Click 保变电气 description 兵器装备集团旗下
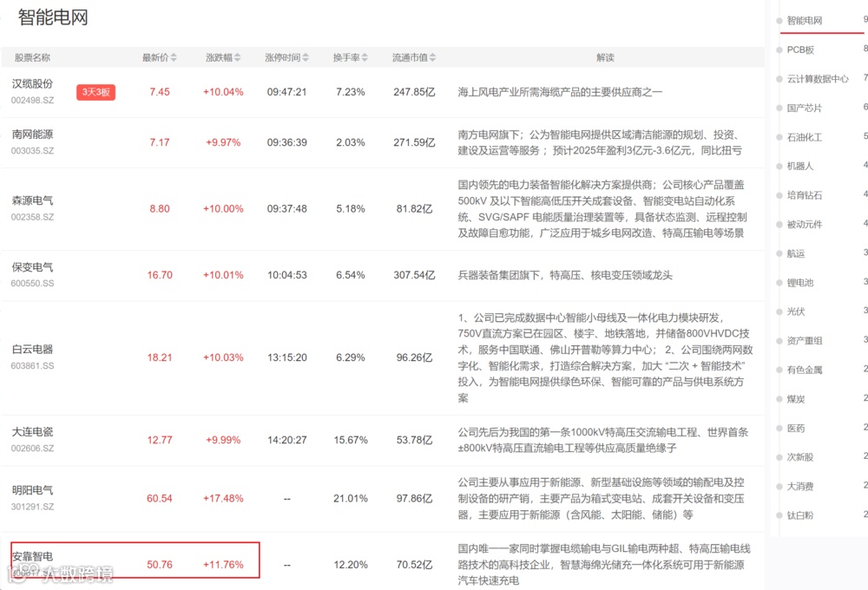The image size is (868, 590). point(498,275)
